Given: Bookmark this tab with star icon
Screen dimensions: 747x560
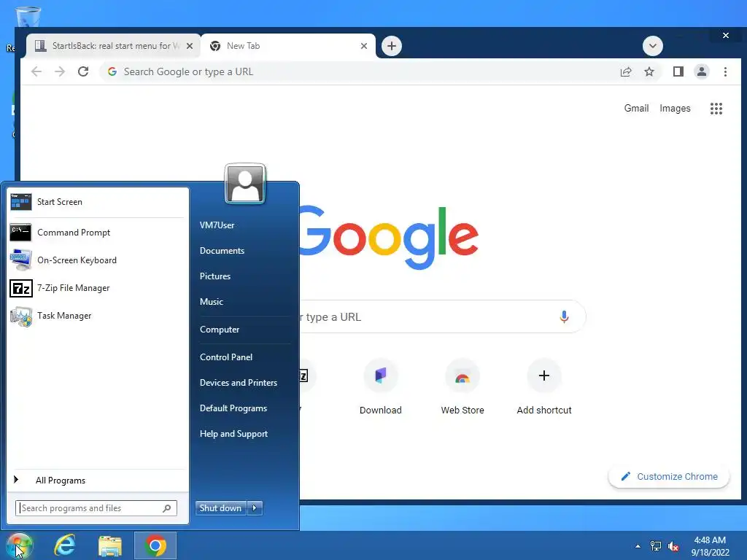Looking at the screenshot, I should [649, 71].
